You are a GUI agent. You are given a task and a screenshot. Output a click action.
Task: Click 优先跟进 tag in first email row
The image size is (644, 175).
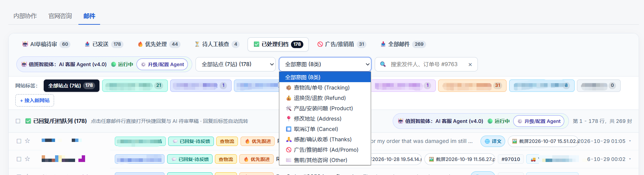(258, 141)
